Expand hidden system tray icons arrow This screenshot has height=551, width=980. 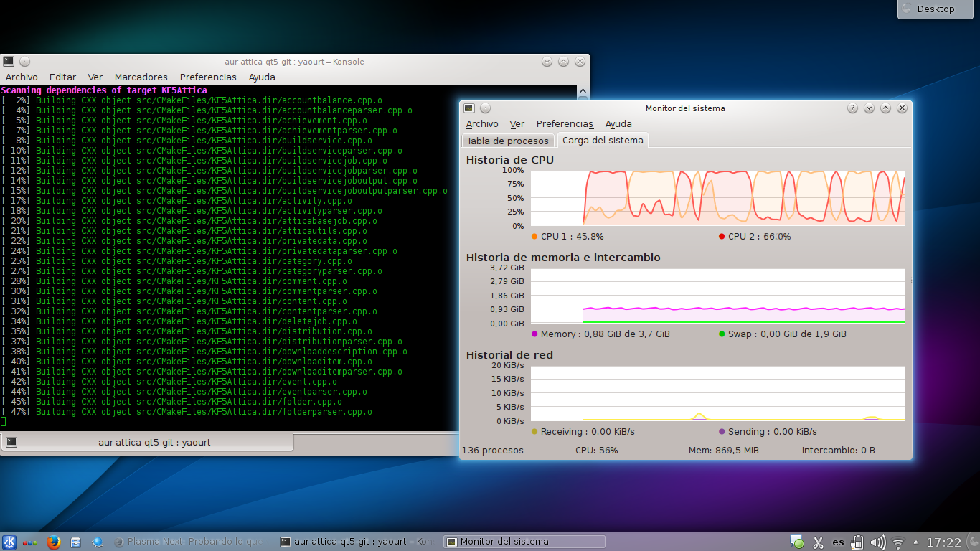915,542
